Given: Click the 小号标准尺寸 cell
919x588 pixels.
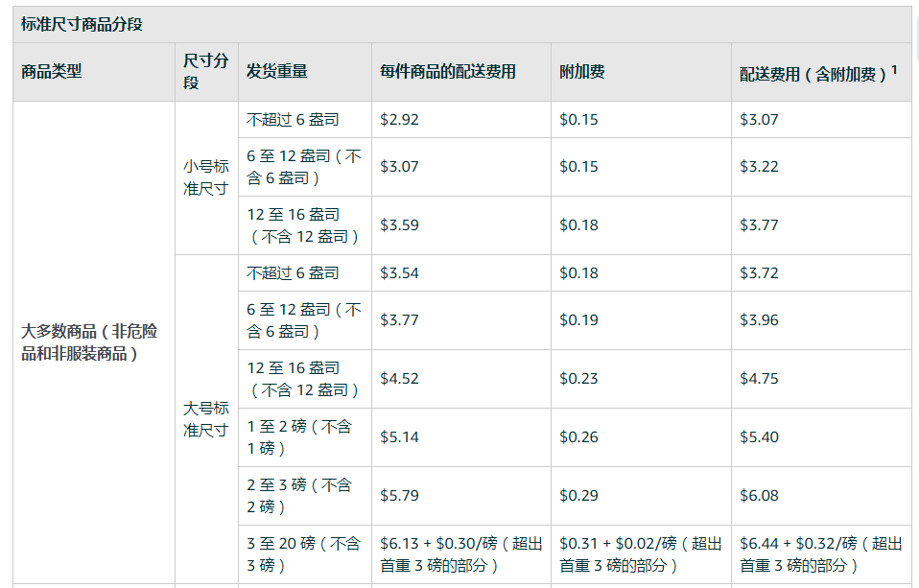Looking at the screenshot, I should click(205, 177).
